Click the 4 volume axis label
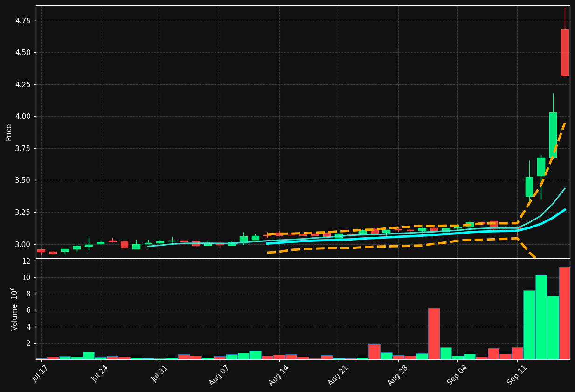 [28, 327]
